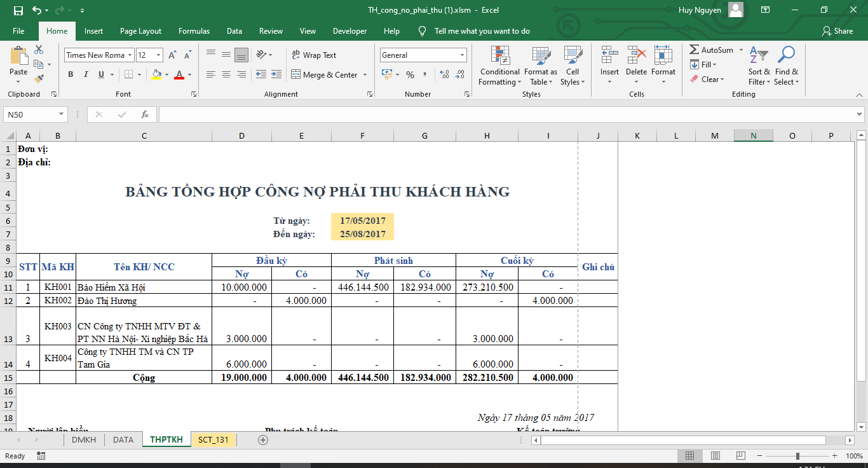Click the Insert Function fx icon
The width and height of the screenshot is (868, 468).
pos(145,114)
